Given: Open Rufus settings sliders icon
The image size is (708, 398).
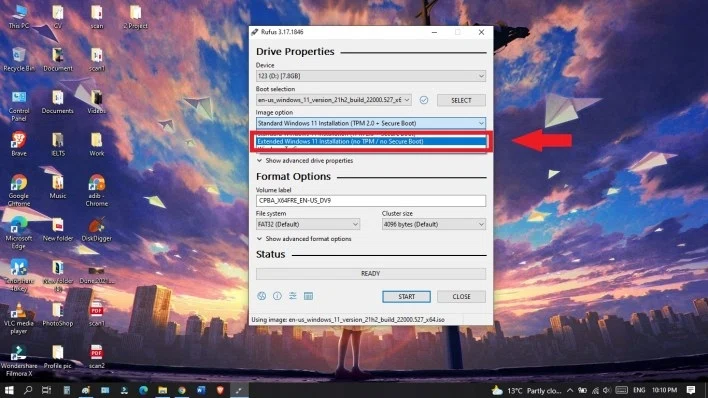Looking at the screenshot, I should tap(293, 296).
